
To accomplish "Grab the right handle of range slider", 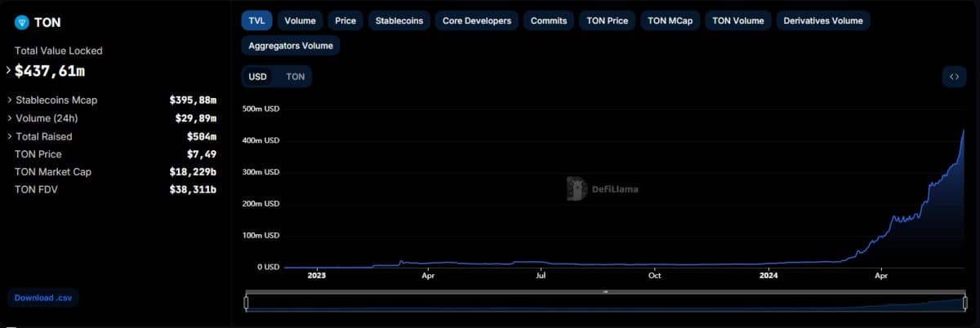I will tap(965, 303).
